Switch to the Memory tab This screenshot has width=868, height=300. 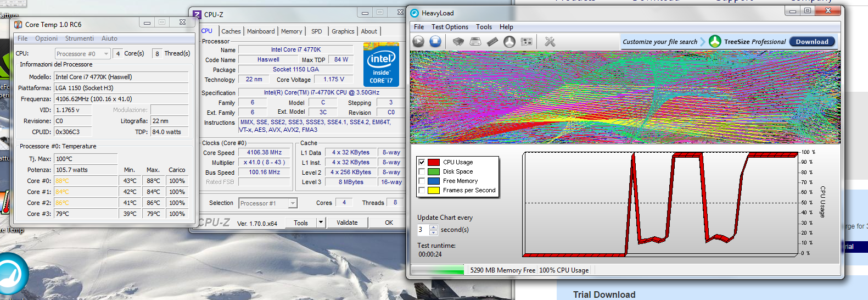pyautogui.click(x=292, y=31)
